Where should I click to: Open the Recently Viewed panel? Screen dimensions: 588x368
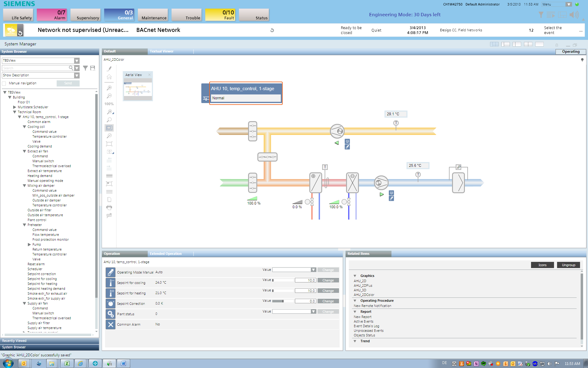(x=49, y=341)
